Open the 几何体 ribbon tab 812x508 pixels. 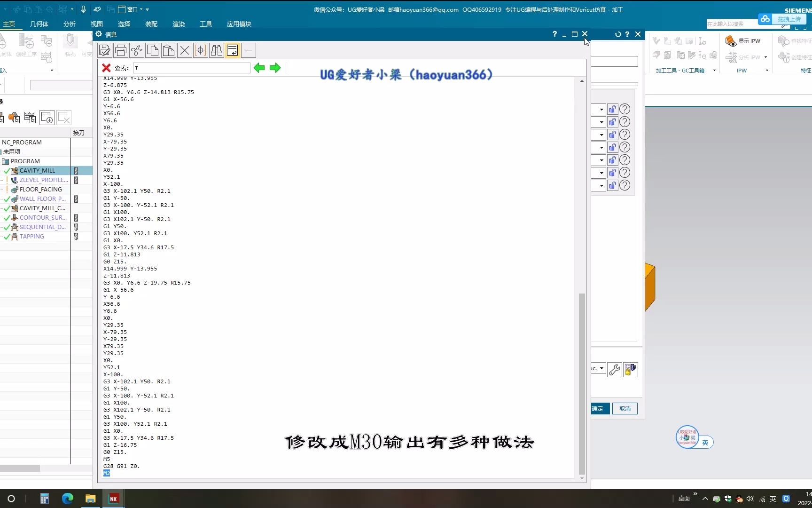(39, 24)
